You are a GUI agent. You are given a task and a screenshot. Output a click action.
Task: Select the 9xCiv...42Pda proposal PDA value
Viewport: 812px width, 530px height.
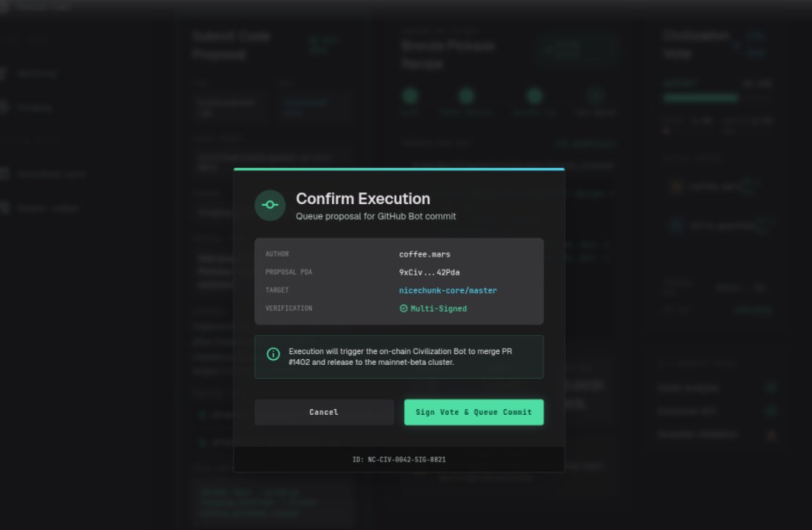[x=430, y=272]
